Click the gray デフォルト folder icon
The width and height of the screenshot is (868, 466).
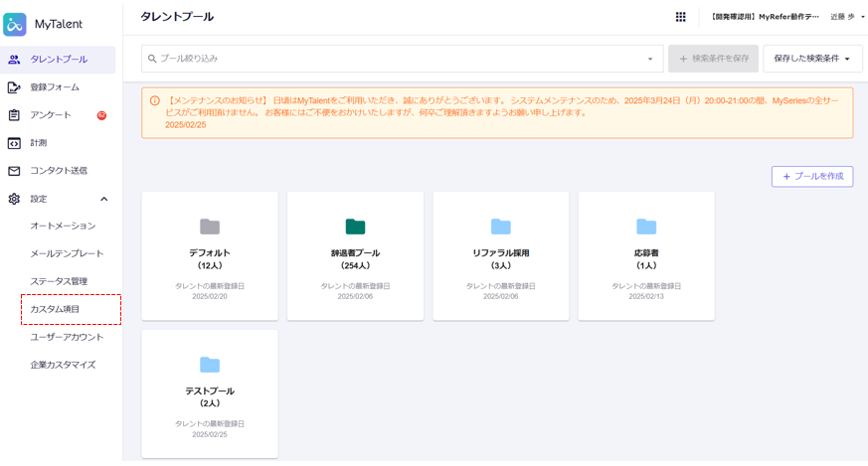point(210,227)
